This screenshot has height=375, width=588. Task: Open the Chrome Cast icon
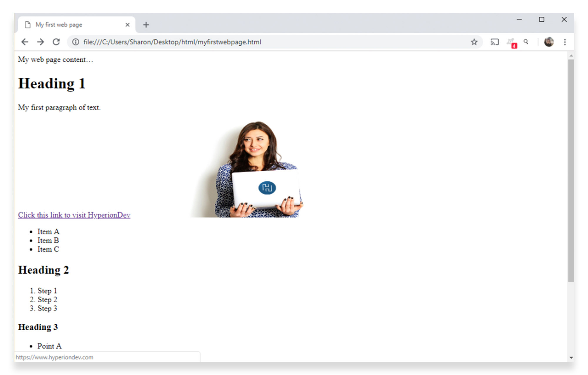[x=495, y=42]
